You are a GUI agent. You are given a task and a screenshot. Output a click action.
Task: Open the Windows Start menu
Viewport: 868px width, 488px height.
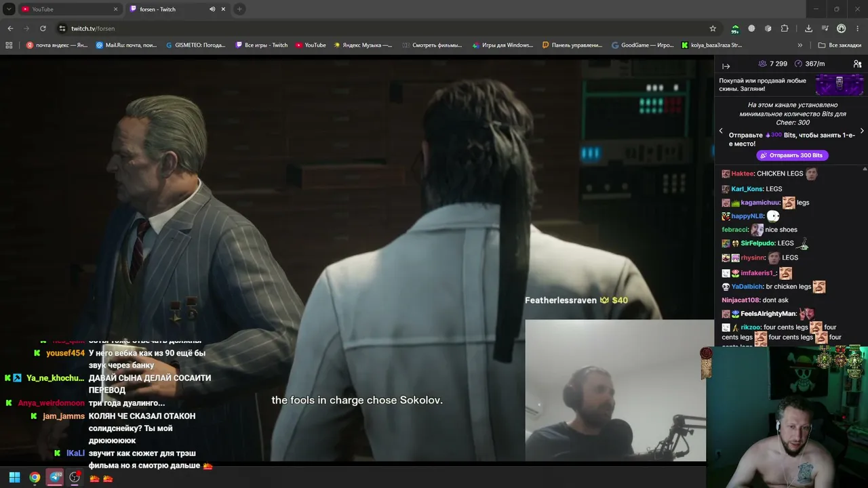[x=14, y=477]
